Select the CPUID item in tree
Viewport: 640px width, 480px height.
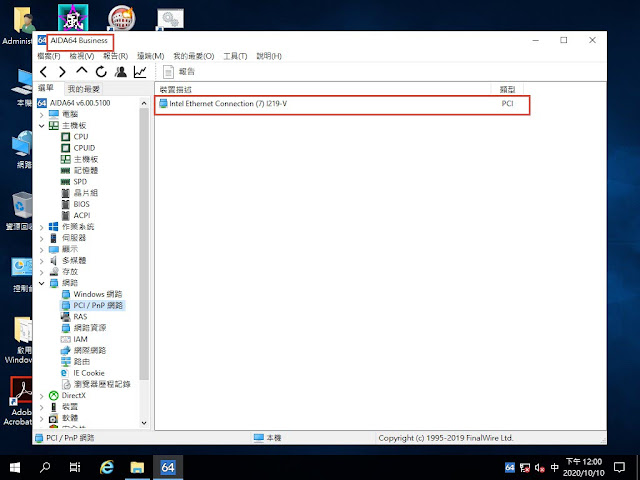[84, 148]
